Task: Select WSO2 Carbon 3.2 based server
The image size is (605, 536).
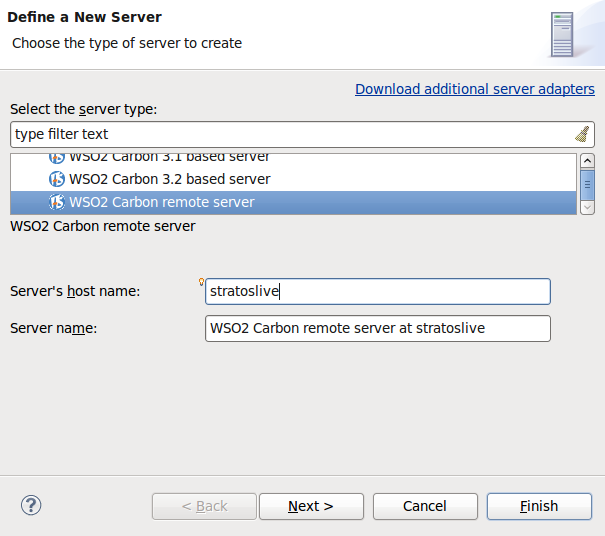Action: [x=169, y=179]
